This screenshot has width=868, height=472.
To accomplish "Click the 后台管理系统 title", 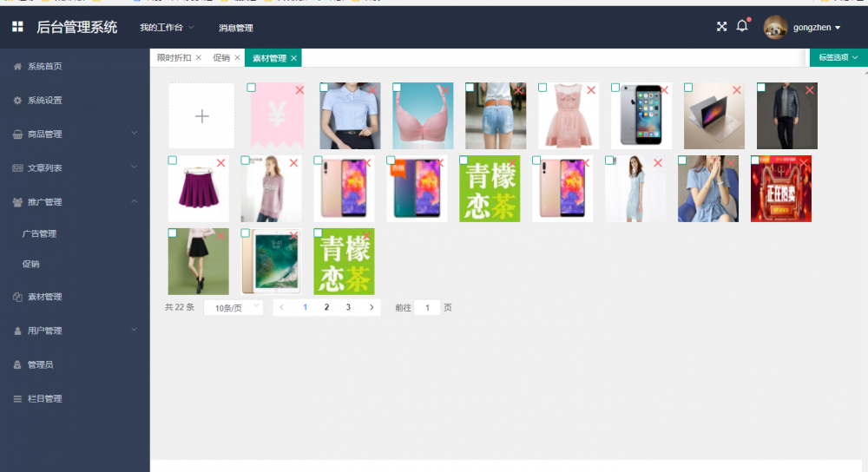I will point(77,27).
